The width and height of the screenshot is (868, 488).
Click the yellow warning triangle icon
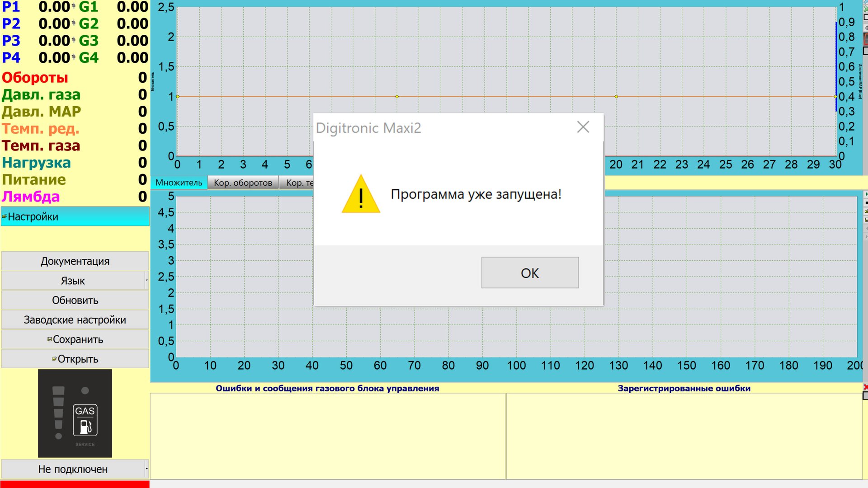pos(361,195)
